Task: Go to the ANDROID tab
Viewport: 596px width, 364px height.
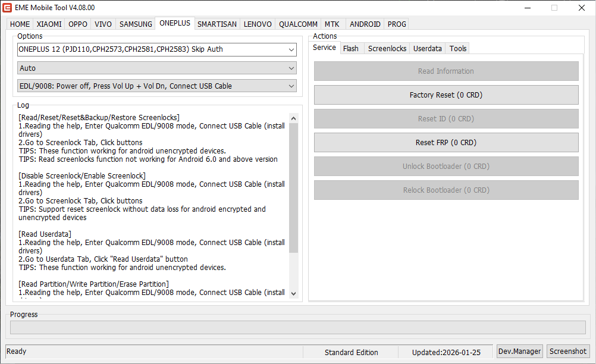Action: coord(365,24)
